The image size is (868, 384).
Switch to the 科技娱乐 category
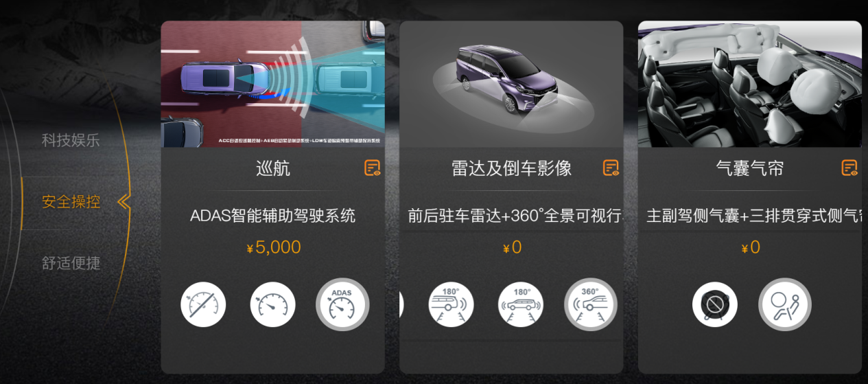[71, 140]
